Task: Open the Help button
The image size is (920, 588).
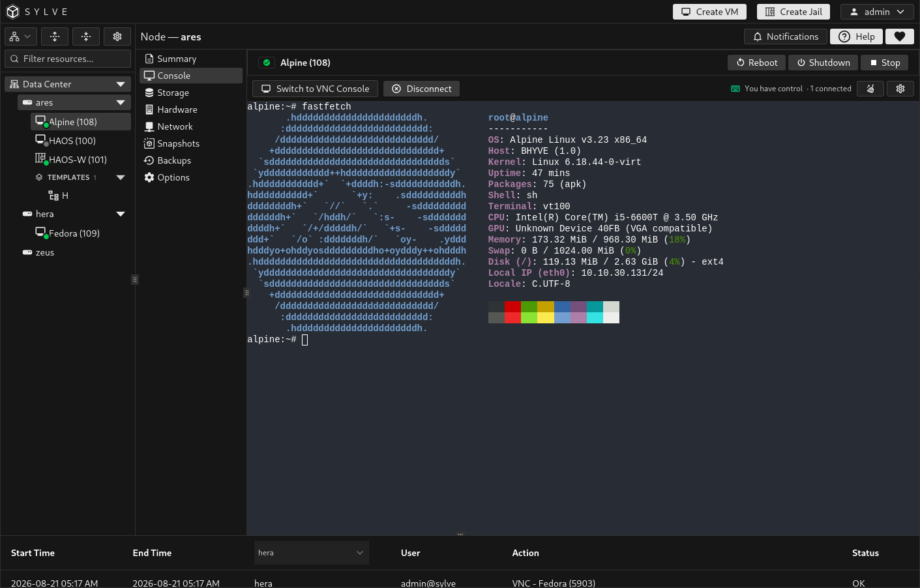Action: tap(856, 37)
